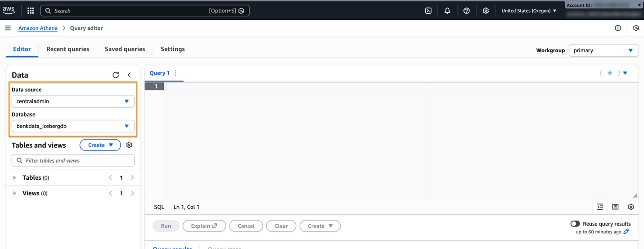Viewport: 644px width, 249px height.
Task: Launch CloudShell from top bar
Action: (428, 11)
